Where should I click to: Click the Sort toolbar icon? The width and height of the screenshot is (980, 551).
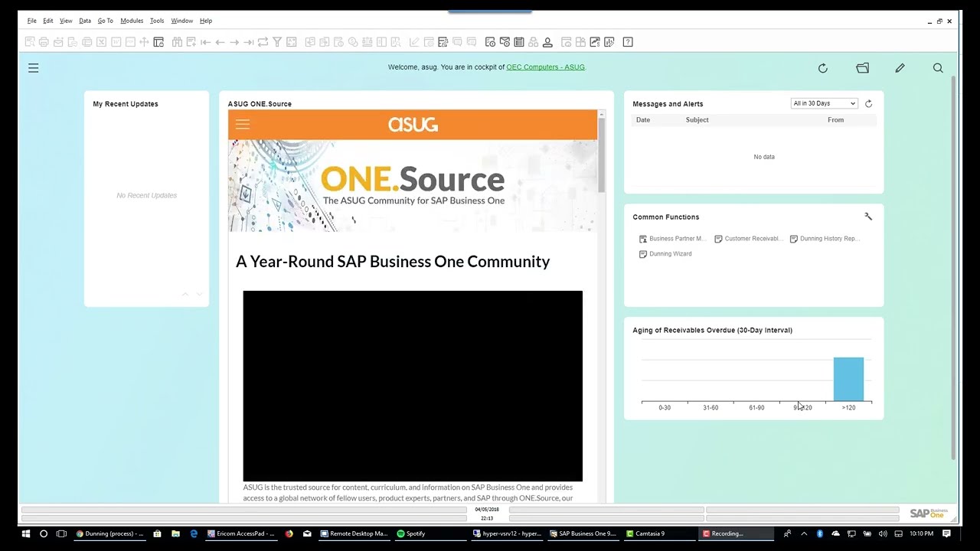click(292, 42)
